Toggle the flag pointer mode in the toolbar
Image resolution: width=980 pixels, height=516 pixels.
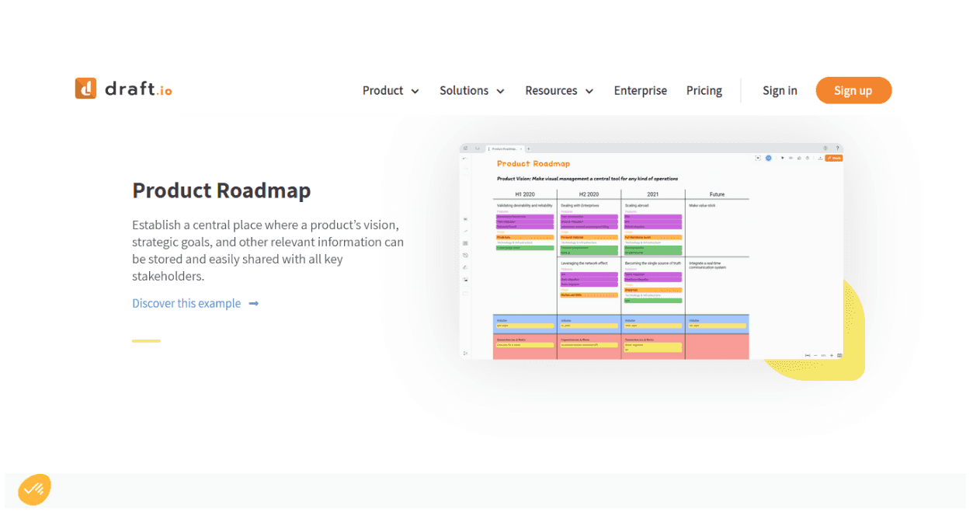783,158
